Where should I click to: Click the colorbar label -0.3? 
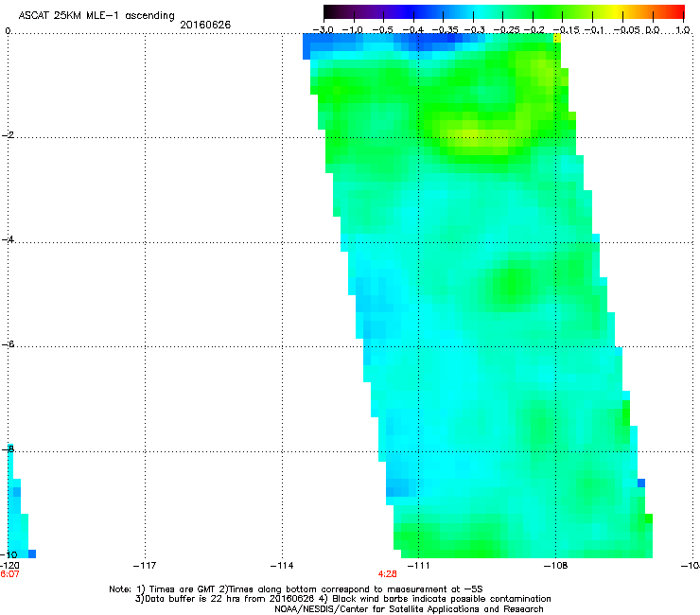(x=474, y=30)
